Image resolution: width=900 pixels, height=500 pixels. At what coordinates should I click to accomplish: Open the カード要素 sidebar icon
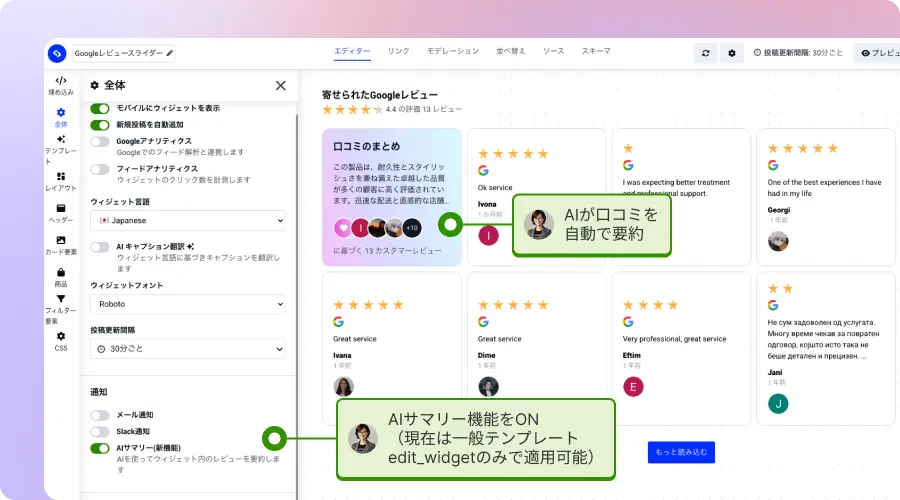tap(61, 245)
